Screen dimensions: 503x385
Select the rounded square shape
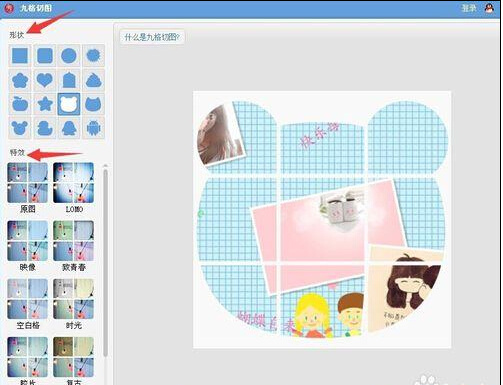(x=45, y=55)
